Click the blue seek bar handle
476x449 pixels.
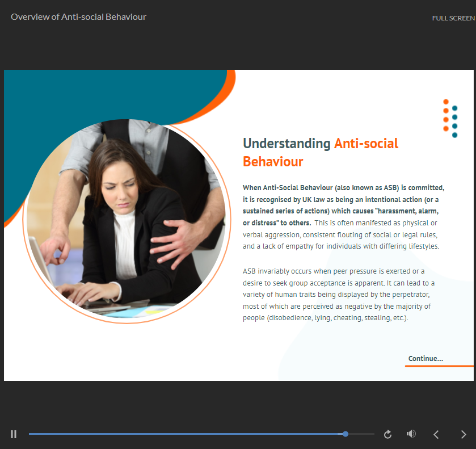346,434
